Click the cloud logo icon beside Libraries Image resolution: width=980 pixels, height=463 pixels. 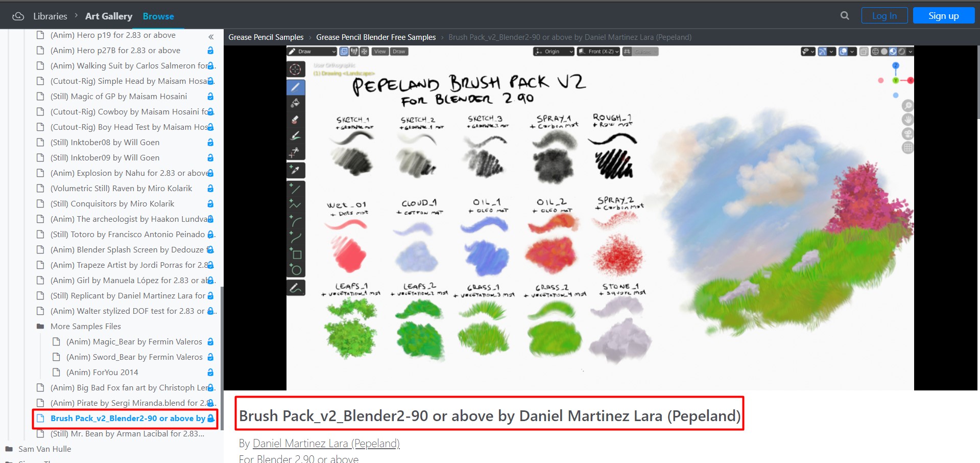[18, 16]
